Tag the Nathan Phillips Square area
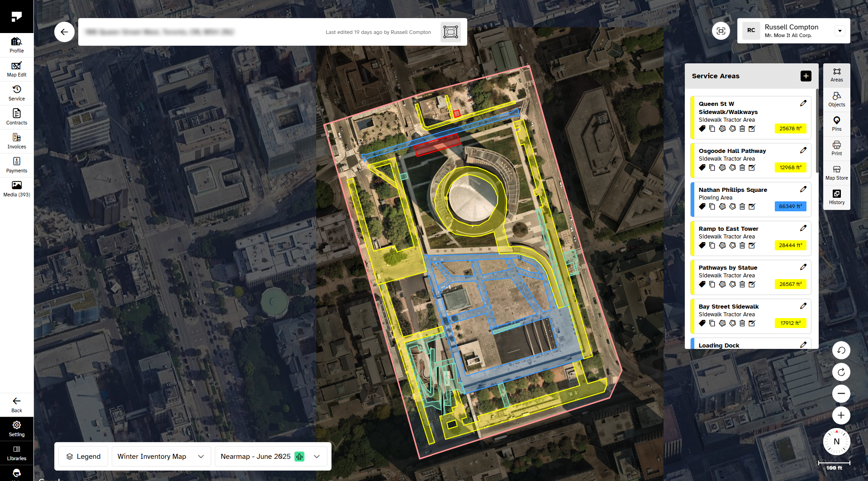This screenshot has width=868, height=481. click(x=702, y=206)
